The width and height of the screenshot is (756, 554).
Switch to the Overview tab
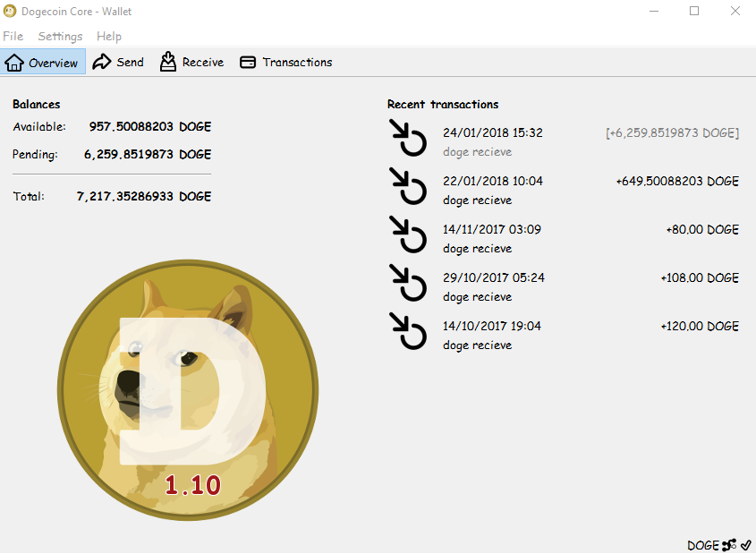click(43, 62)
